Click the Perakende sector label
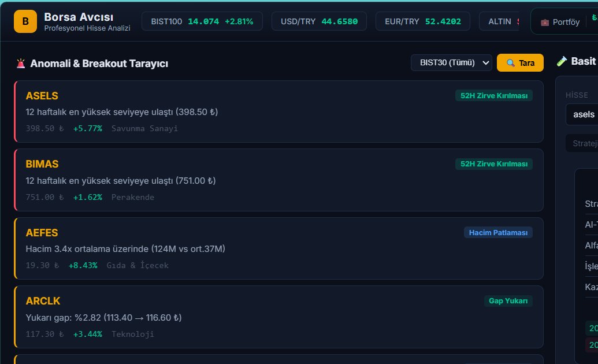The width and height of the screenshot is (598, 364). (133, 197)
